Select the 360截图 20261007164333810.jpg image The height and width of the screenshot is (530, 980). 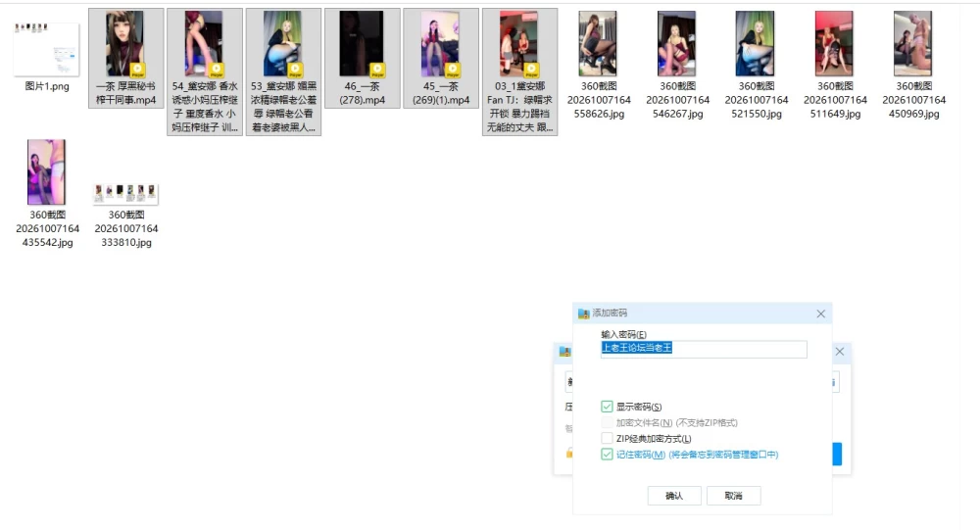125,193
